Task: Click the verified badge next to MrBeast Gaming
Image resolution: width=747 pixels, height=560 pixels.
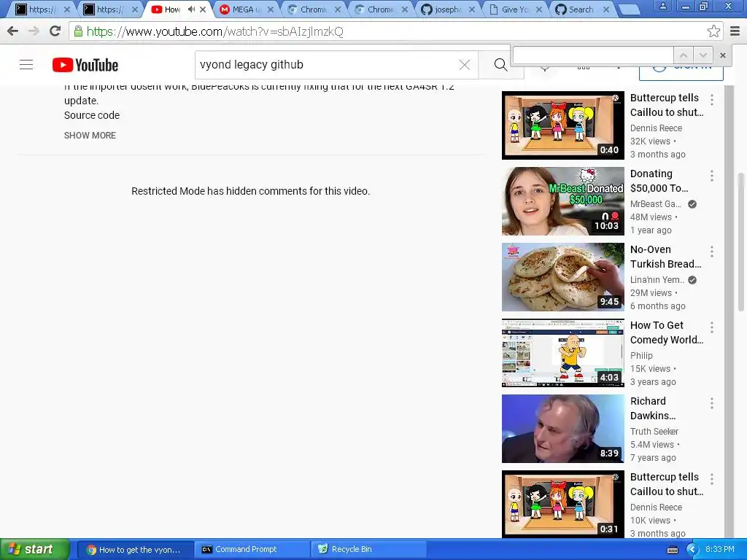Action: pyautogui.click(x=692, y=204)
